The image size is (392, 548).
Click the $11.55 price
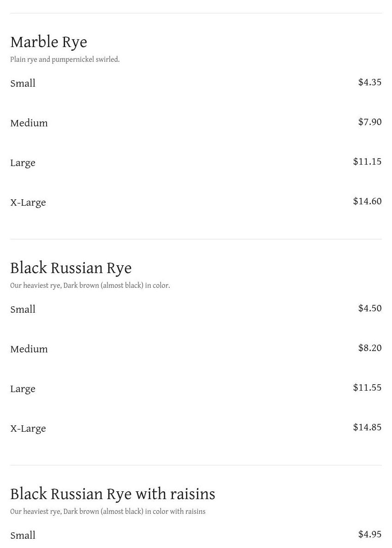click(x=367, y=387)
